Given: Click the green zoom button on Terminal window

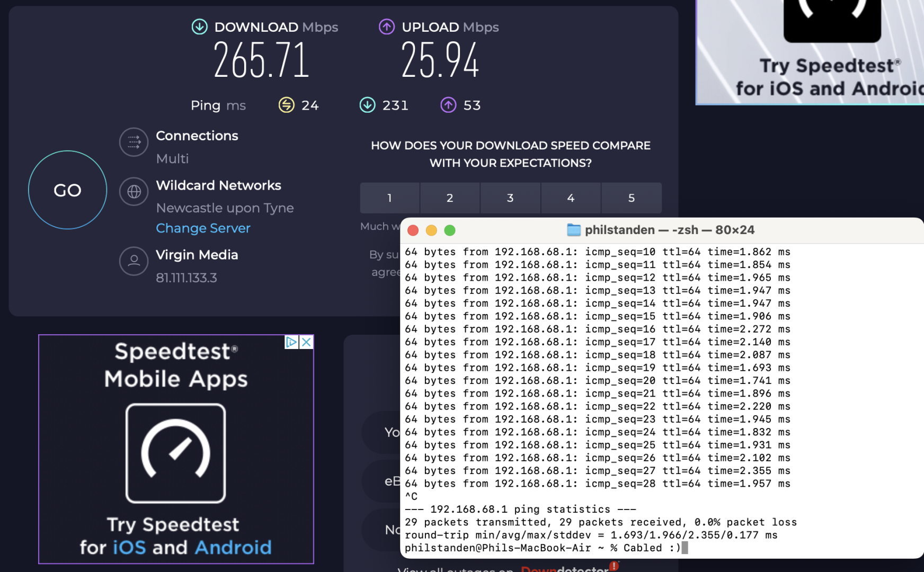Looking at the screenshot, I should tap(450, 230).
